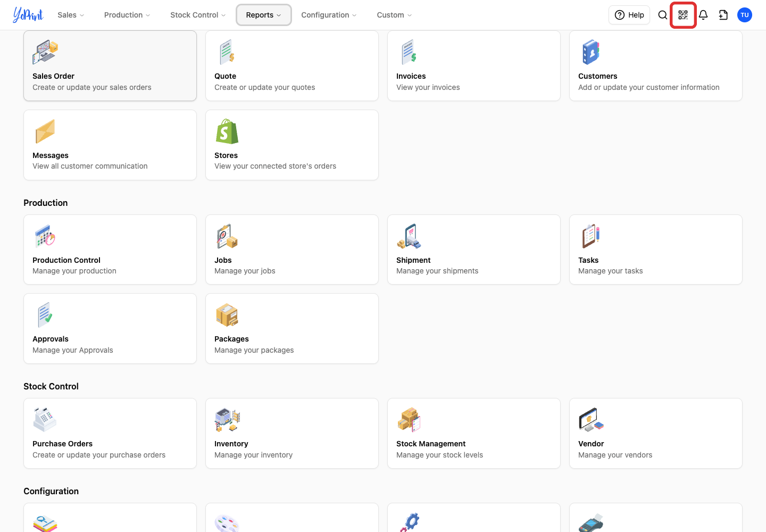Click the Help button
Image resolution: width=766 pixels, height=532 pixels.
[629, 15]
